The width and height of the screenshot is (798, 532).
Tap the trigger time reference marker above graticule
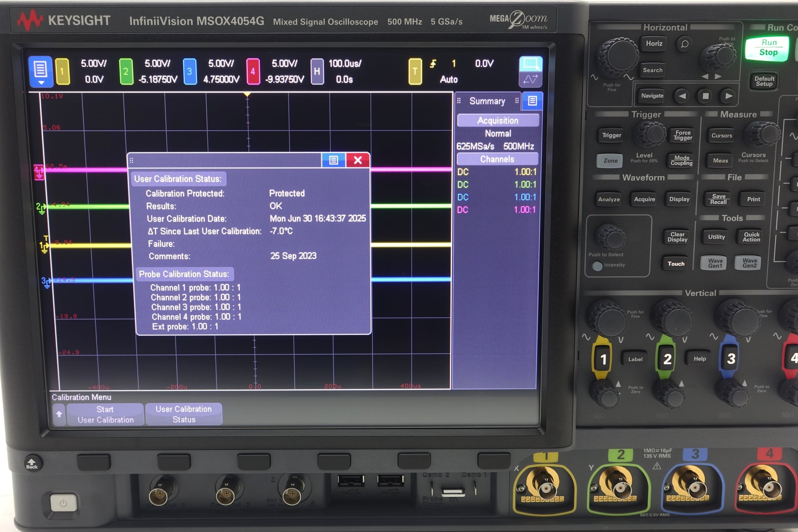coord(247,94)
